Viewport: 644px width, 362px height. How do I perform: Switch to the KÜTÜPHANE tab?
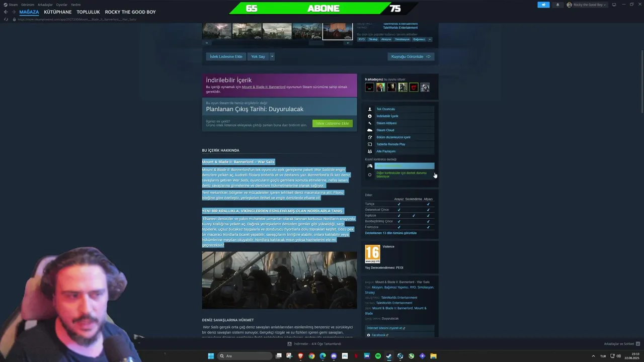click(58, 12)
